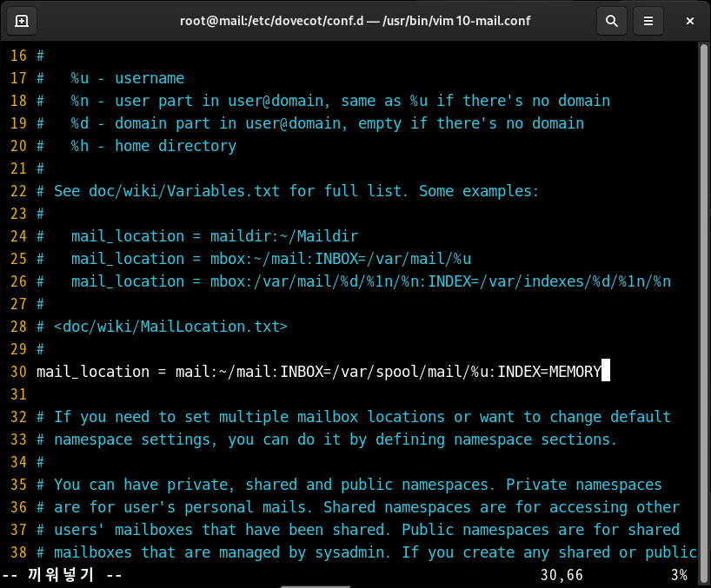Close the terminal window
The height and width of the screenshot is (588, 711).
pyautogui.click(x=689, y=21)
